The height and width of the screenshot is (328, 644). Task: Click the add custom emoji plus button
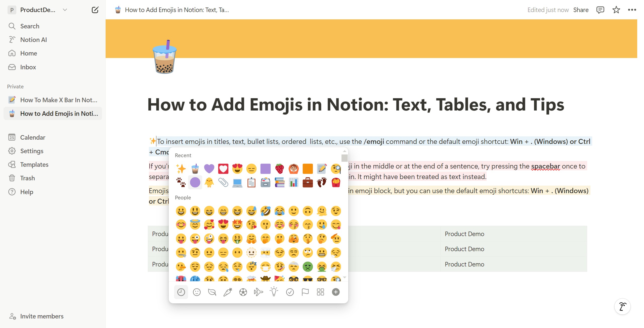pos(336,292)
